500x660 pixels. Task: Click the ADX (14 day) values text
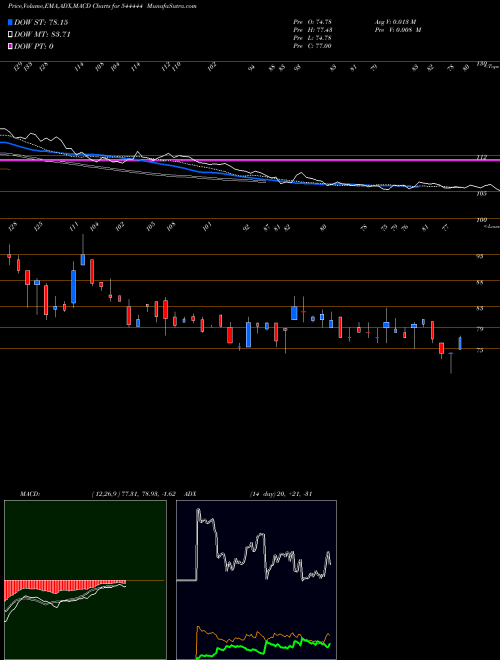pos(280,494)
